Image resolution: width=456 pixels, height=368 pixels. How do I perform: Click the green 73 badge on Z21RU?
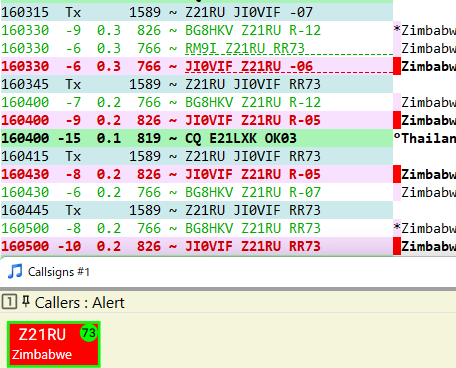89,333
